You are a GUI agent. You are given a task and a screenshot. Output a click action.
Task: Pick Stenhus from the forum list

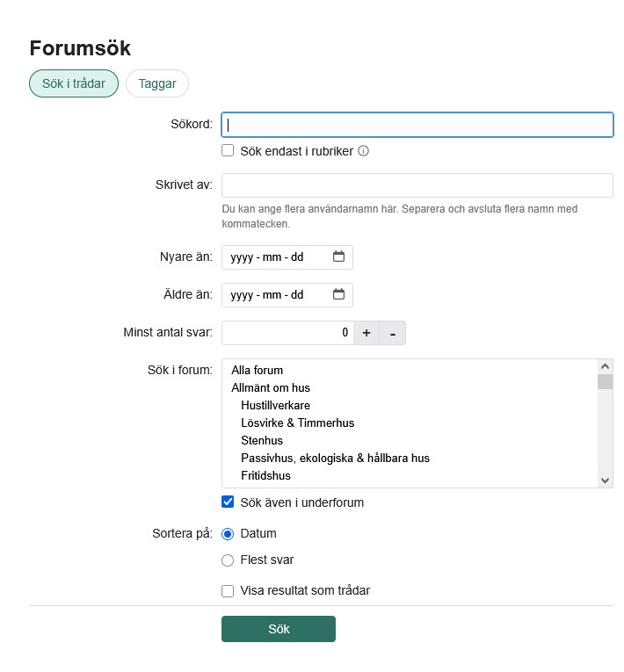(262, 440)
